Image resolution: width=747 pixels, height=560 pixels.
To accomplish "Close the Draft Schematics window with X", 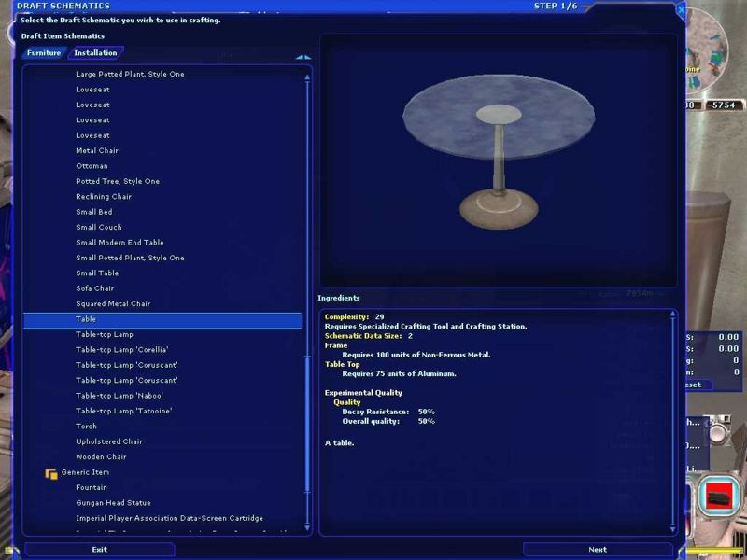I will coord(680,10).
